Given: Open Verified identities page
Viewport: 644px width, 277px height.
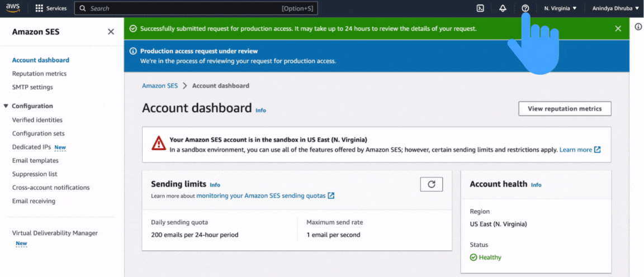Looking at the screenshot, I should coord(37,120).
